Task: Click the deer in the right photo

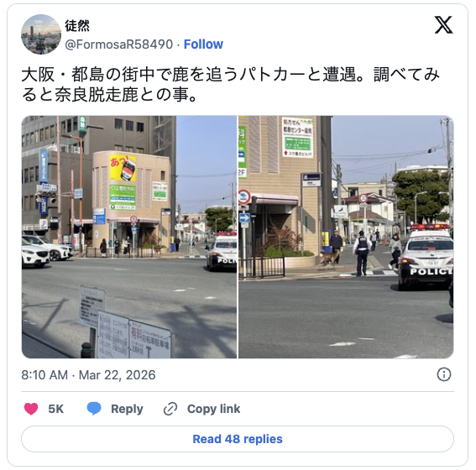Action: click(328, 258)
